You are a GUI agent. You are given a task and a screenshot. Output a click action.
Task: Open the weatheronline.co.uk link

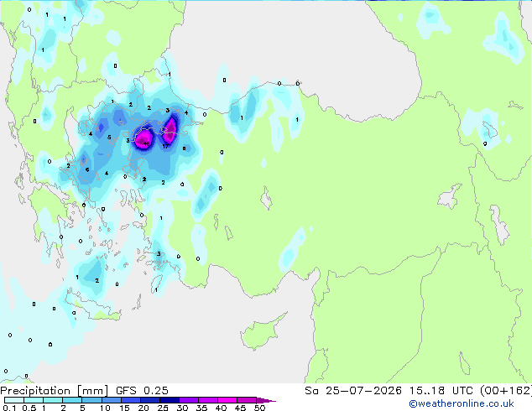click(462, 403)
